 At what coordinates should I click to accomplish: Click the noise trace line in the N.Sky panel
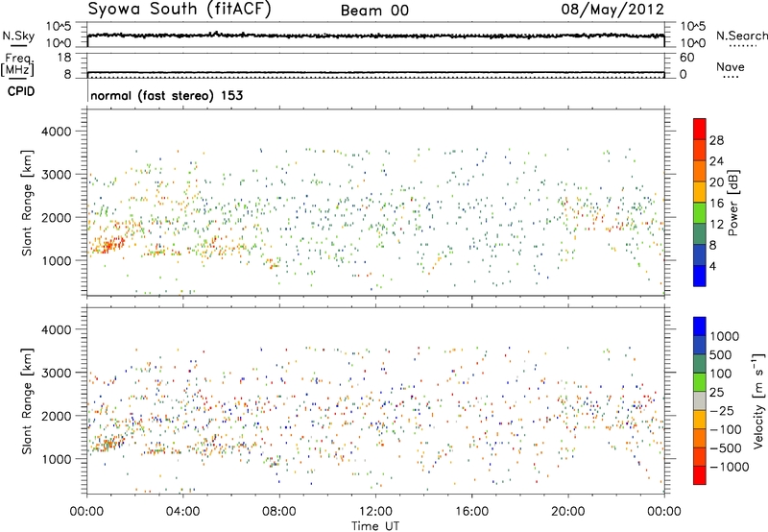375,36
